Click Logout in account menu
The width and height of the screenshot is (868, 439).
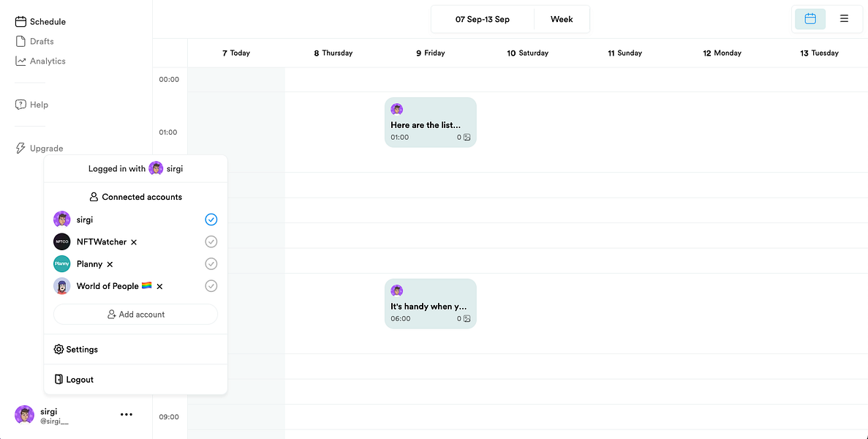point(135,379)
